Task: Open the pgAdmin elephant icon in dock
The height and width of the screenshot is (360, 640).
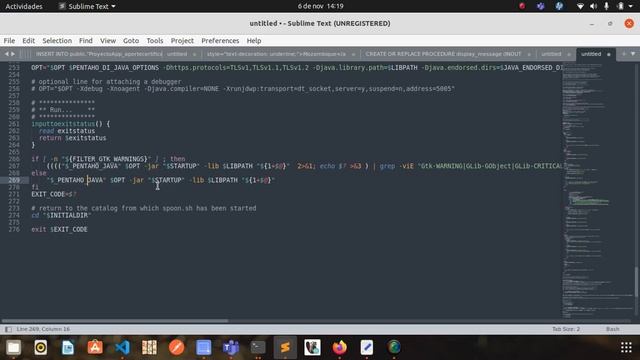Action: pos(312,347)
